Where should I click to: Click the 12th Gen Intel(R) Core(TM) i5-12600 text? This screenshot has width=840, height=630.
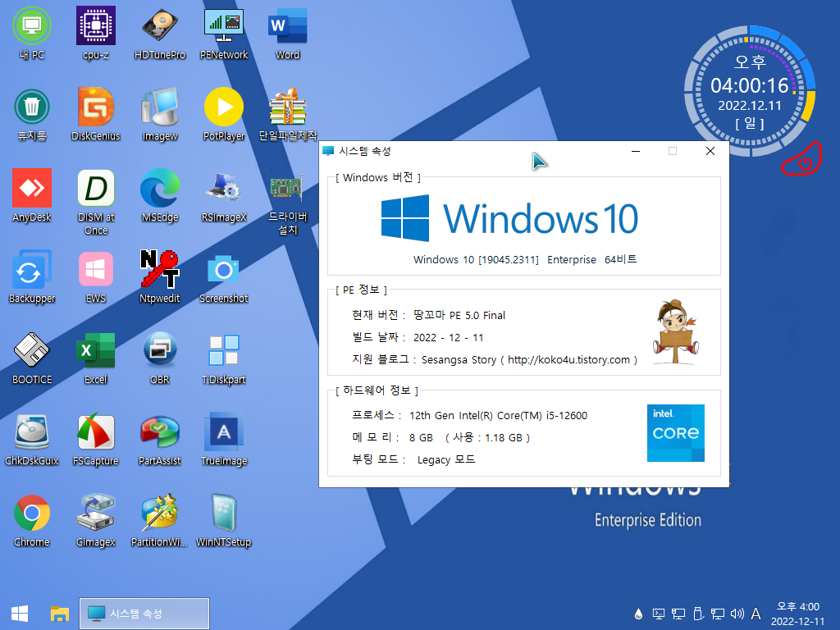[498, 416]
